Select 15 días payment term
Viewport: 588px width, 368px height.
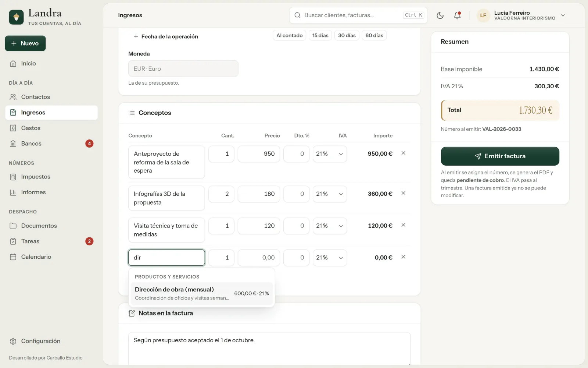click(x=320, y=36)
